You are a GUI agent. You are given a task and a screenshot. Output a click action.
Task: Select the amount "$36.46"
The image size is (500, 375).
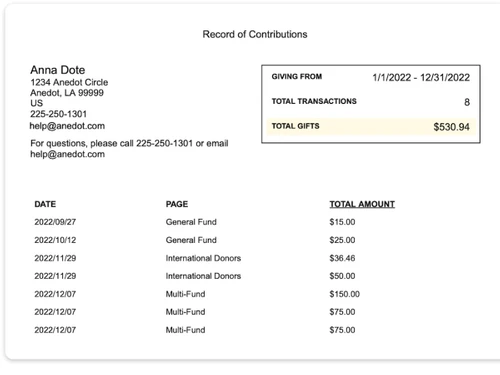[342, 258]
